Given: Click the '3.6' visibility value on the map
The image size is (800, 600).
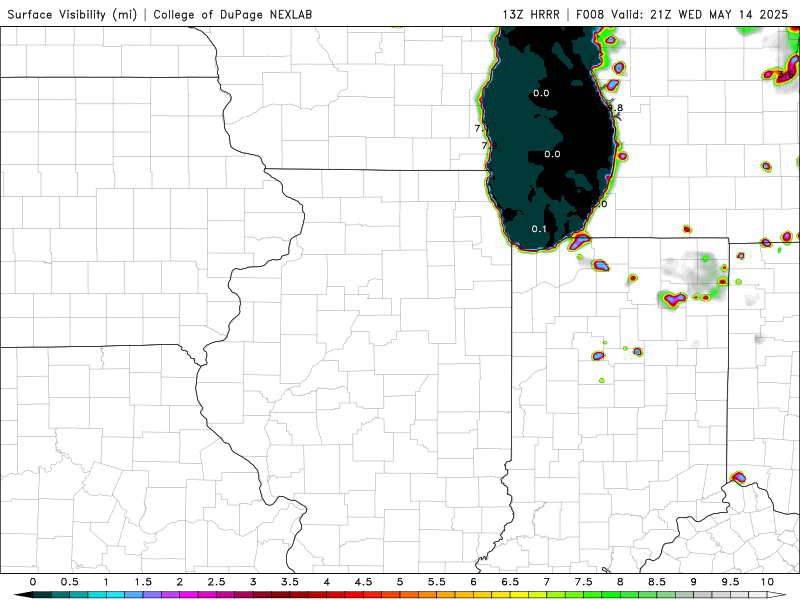Looking at the screenshot, I should (786, 74).
